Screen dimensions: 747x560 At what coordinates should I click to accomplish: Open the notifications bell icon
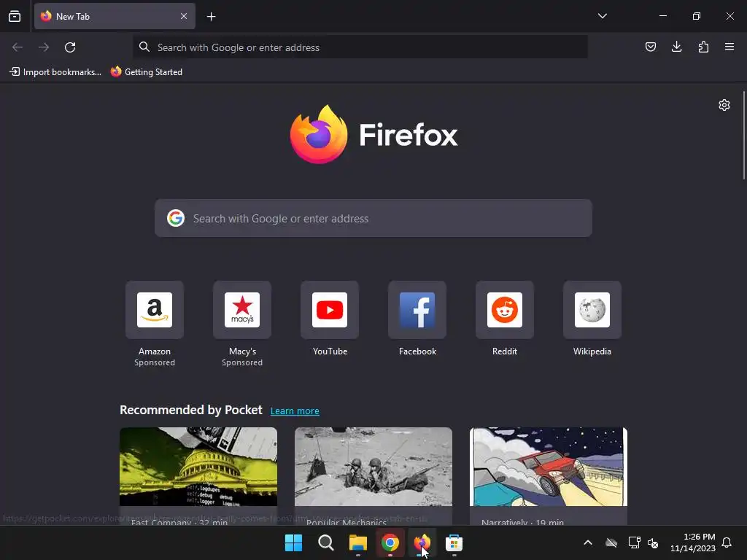pyautogui.click(x=727, y=542)
